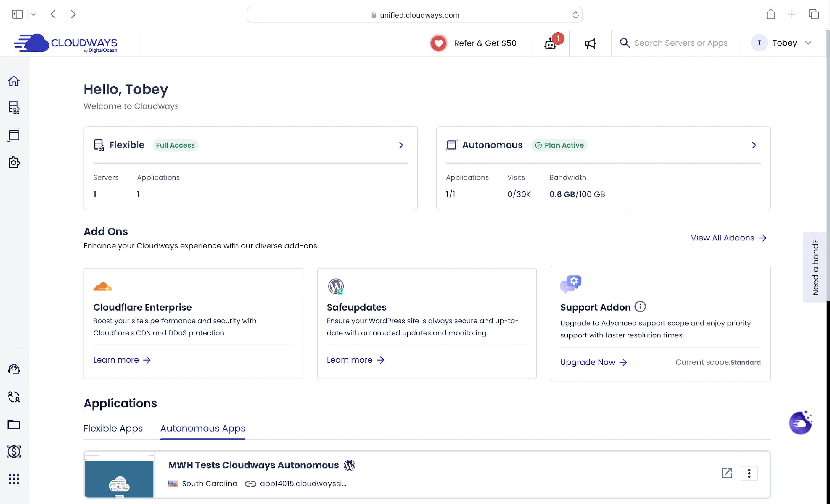Open the Autonomous apps sidebar icon
The width and height of the screenshot is (830, 504).
[x=14, y=135]
